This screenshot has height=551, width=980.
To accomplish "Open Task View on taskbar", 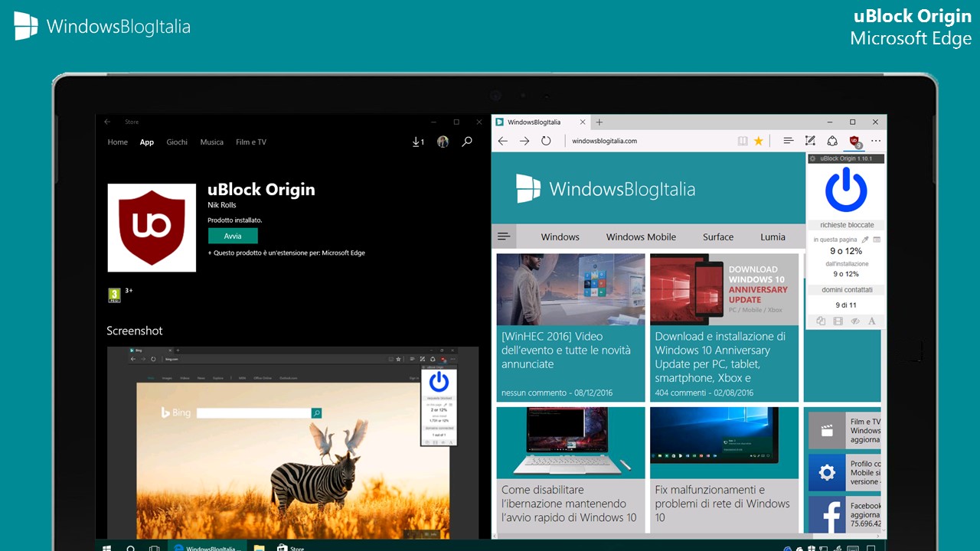I will [x=154, y=548].
